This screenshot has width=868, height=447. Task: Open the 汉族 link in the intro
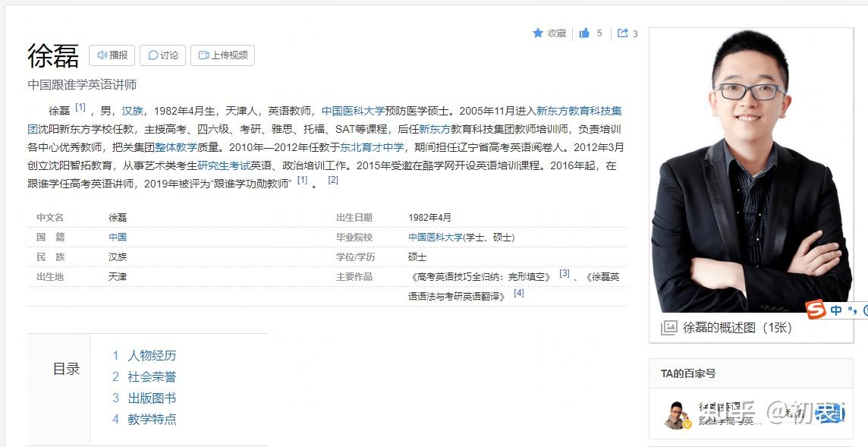point(132,111)
